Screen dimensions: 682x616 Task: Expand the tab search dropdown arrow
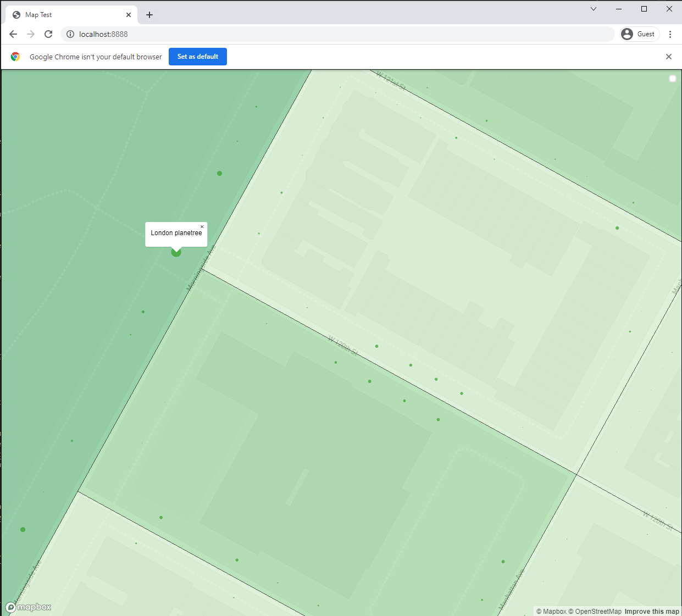[x=594, y=9]
